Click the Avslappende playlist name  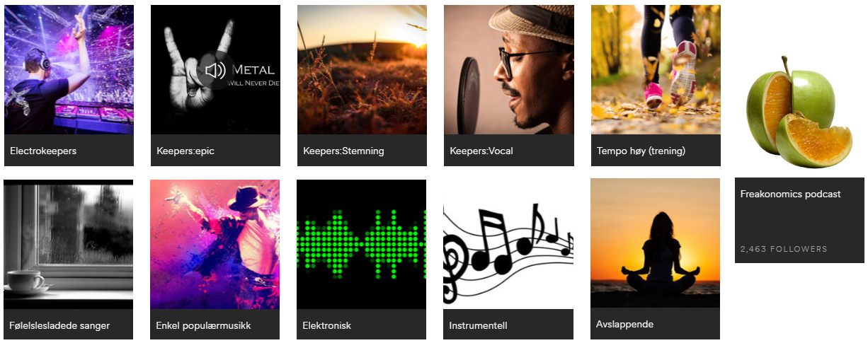(624, 324)
